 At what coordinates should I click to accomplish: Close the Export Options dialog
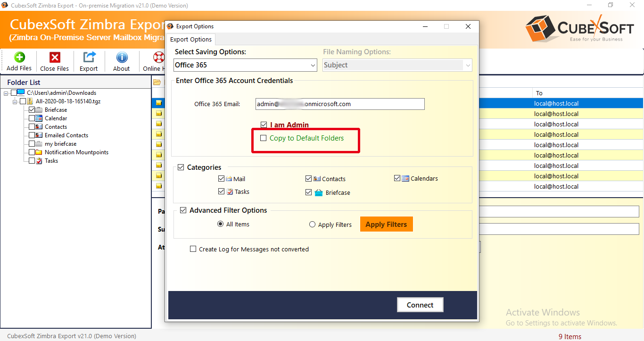[468, 26]
